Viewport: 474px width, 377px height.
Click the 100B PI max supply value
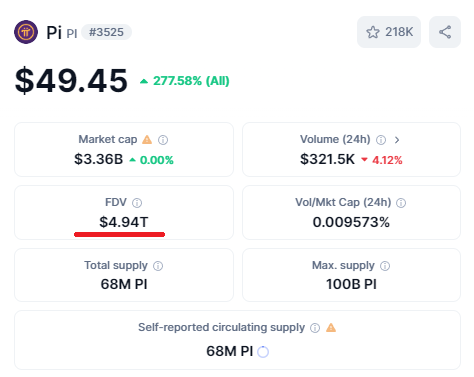pyautogui.click(x=351, y=284)
